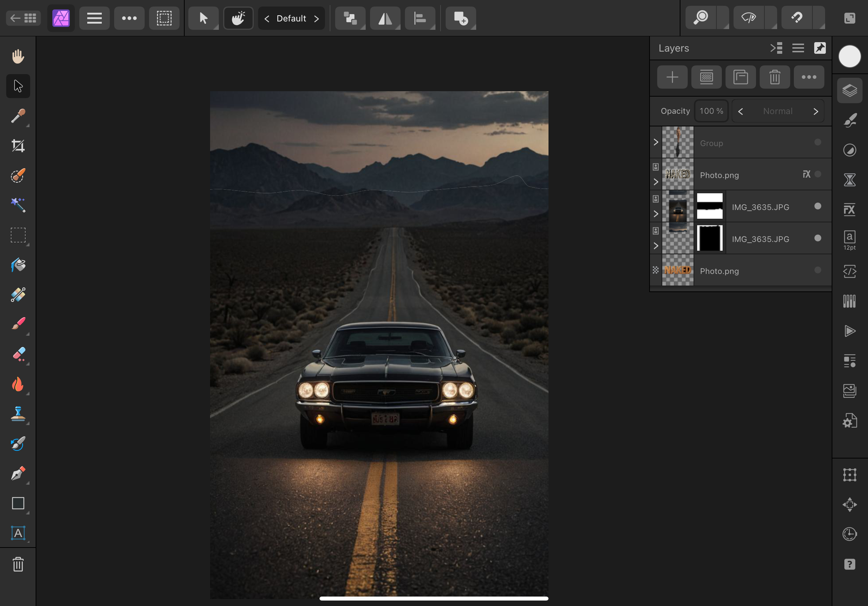Add a mask layer
This screenshot has width=868, height=606.
click(707, 77)
